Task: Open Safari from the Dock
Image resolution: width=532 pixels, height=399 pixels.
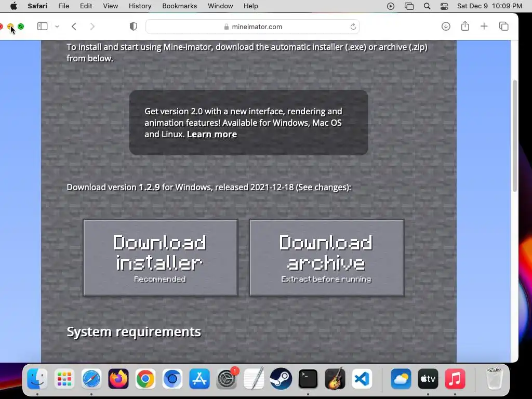Action: [91, 379]
